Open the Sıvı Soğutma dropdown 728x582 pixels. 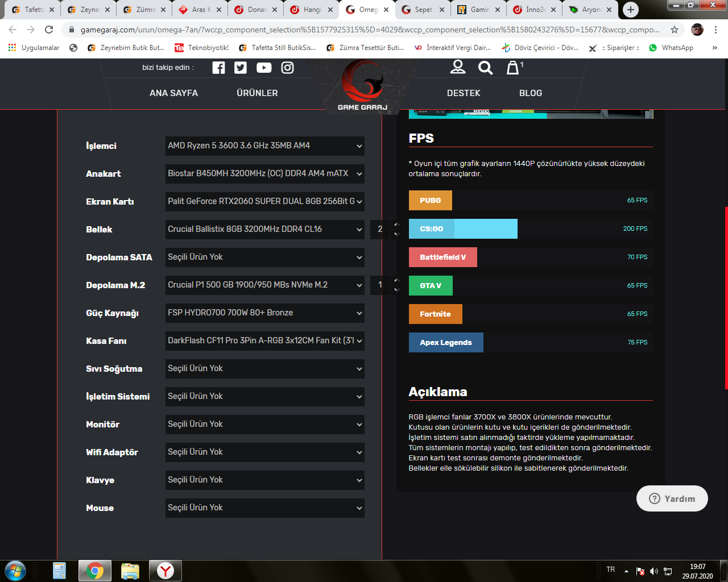coord(265,368)
